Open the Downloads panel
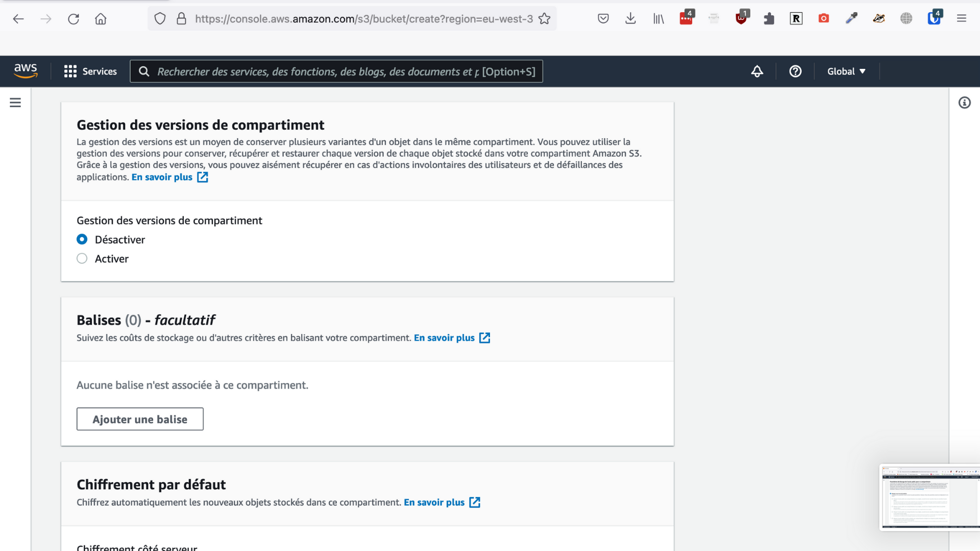 pyautogui.click(x=630, y=18)
